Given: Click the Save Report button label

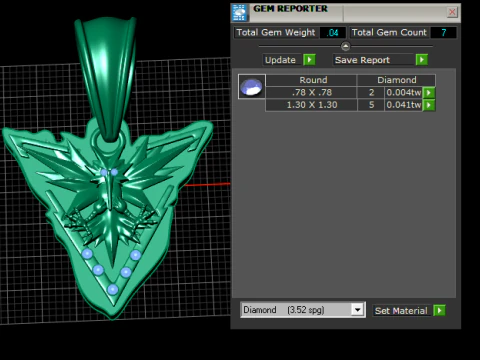Looking at the screenshot, I should [362, 60].
